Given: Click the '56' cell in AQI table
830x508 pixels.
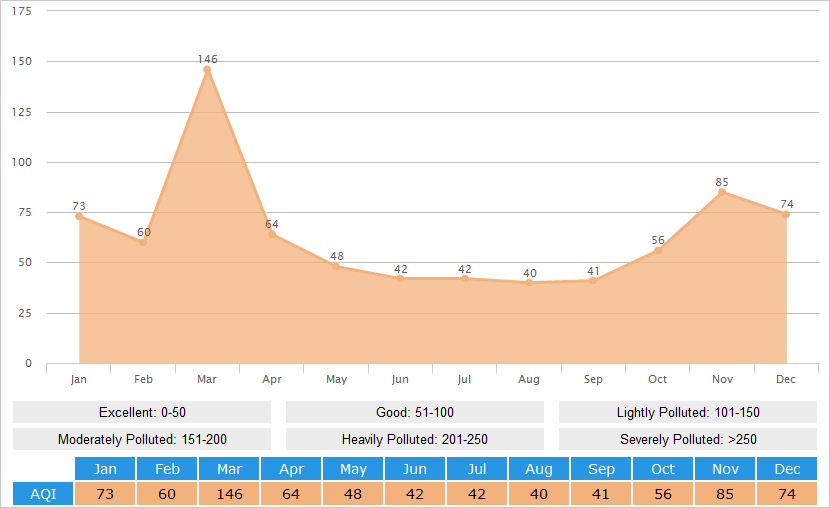Looking at the screenshot, I should pyautogui.click(x=663, y=494).
